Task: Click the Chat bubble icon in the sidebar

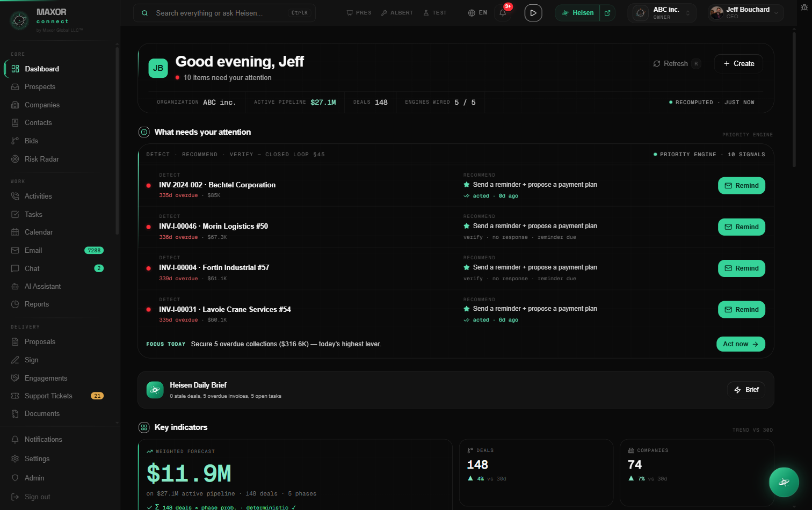Action: [15, 268]
